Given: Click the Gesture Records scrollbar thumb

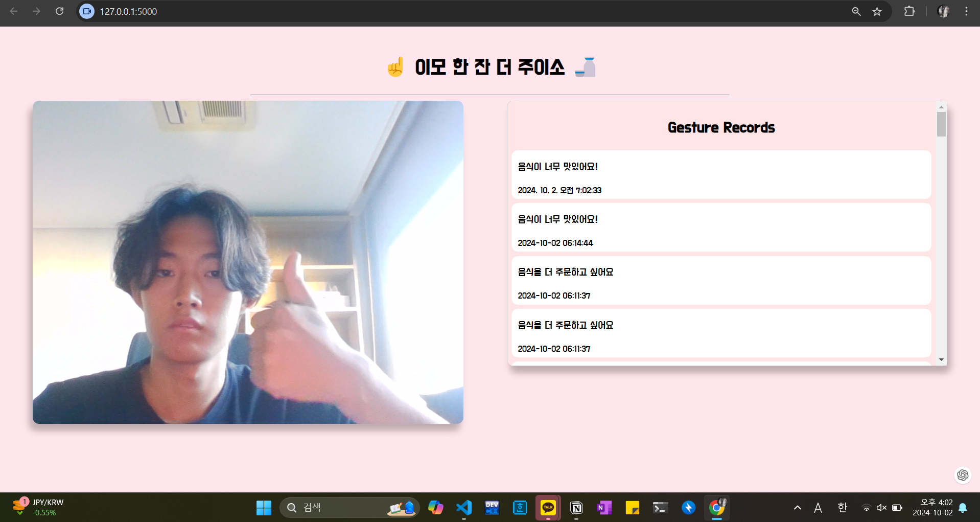Looking at the screenshot, I should 941,124.
